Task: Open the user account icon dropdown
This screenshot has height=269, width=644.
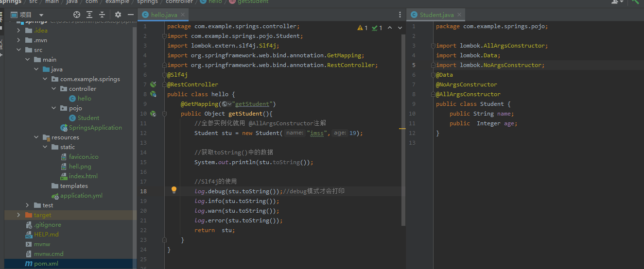Action: pos(617,2)
